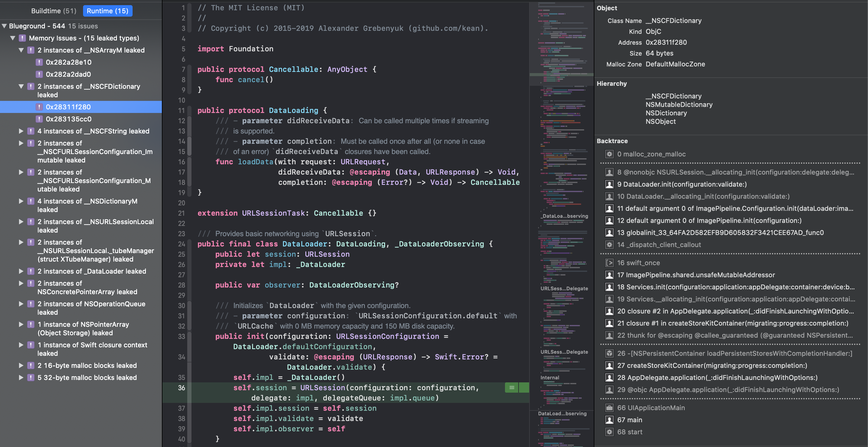
Task: Click the person icon beside DataLoader.init(configuration:validate:)
Action: tap(609, 184)
